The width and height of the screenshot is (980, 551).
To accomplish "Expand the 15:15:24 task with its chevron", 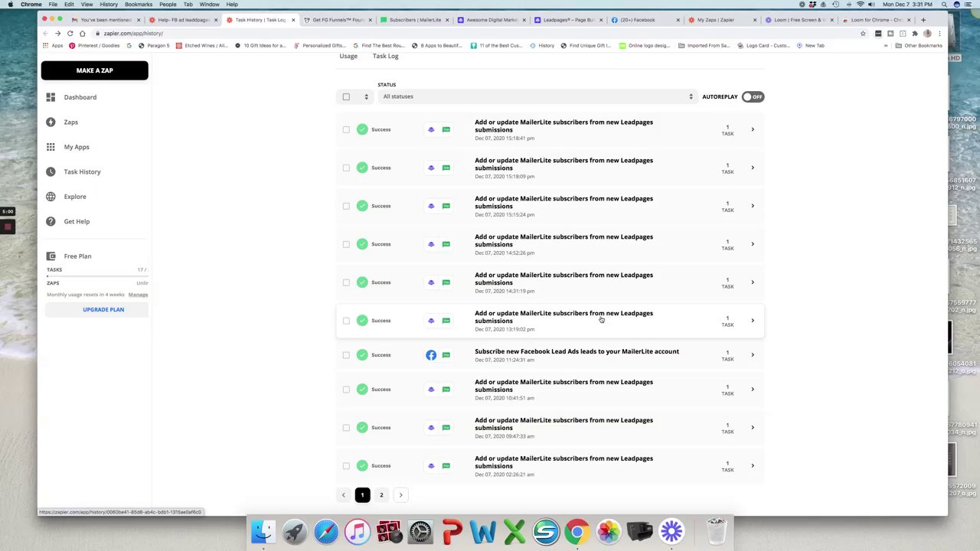I will (753, 206).
